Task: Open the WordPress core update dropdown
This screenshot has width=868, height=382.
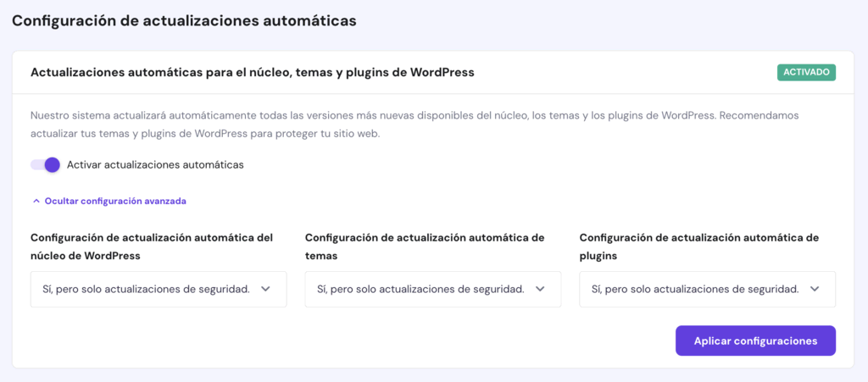Action: 158,289
